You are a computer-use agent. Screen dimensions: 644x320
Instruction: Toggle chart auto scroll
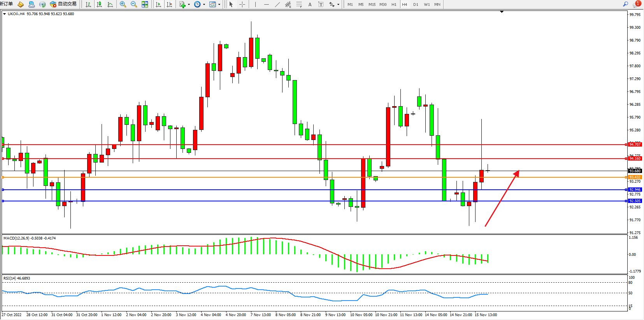pyautogui.click(x=158, y=4)
